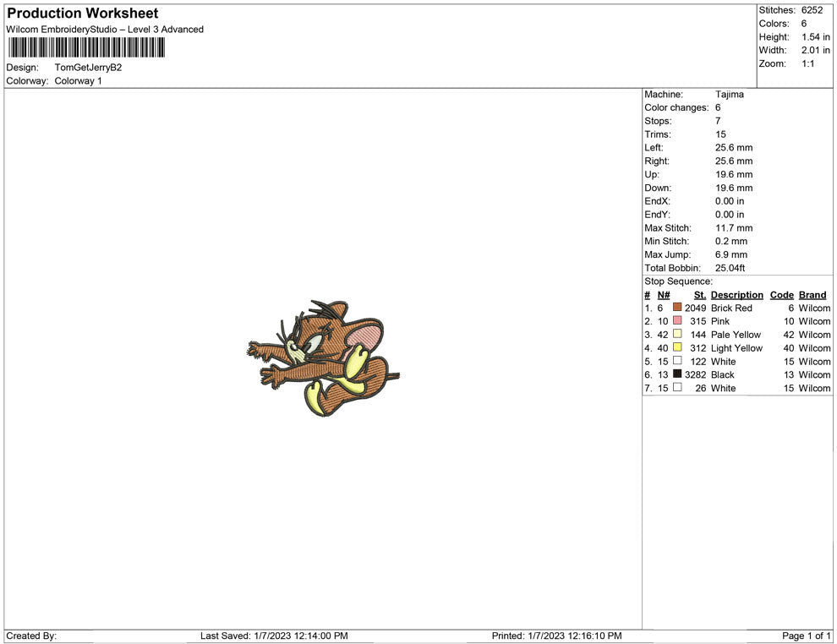This screenshot has width=837, height=644.
Task: Click the Description column header
Action: (736, 294)
